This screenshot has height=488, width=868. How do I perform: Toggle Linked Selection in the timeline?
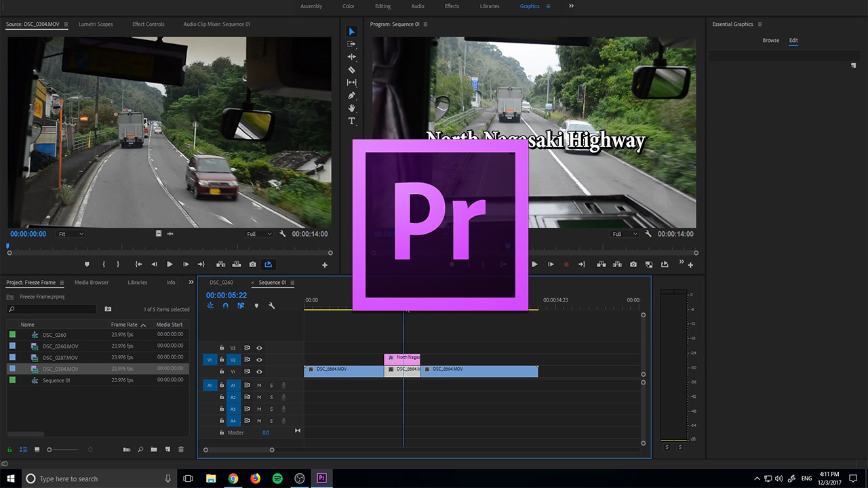[241, 306]
